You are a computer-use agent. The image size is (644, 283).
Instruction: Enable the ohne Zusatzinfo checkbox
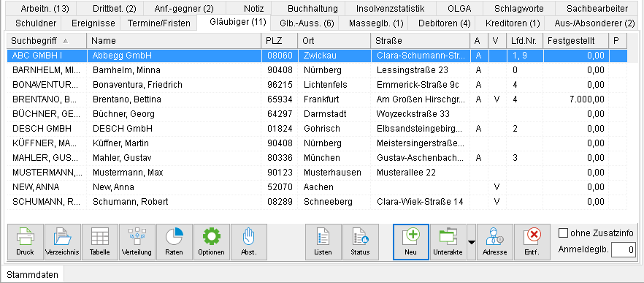563,233
